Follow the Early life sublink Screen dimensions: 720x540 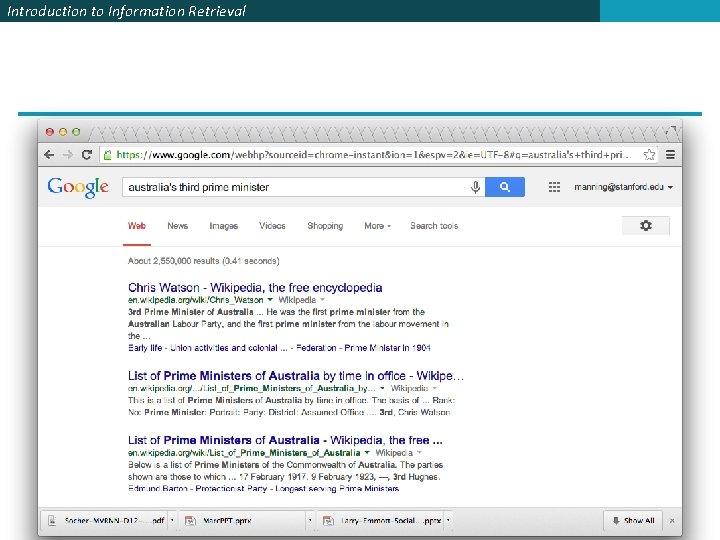click(x=145, y=348)
